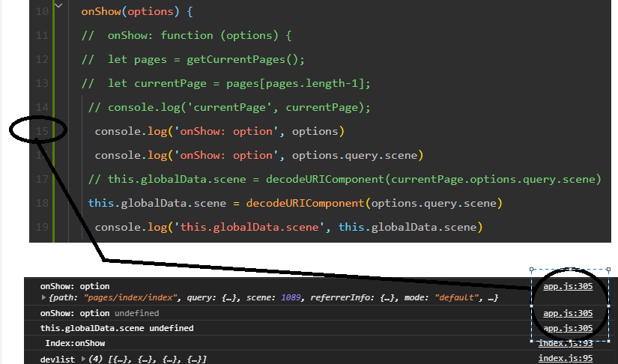Open index.js:93 link for Index:onShow log
The width and height of the screenshot is (618, 364).
pyautogui.click(x=566, y=343)
